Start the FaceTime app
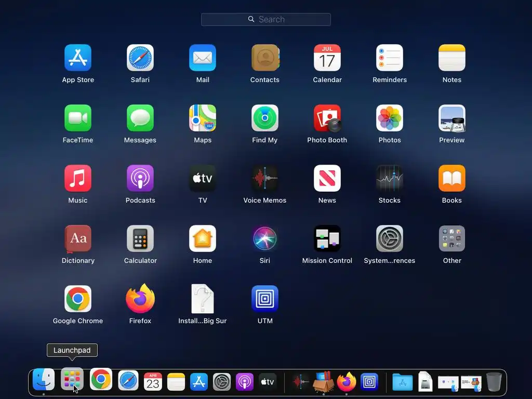This screenshot has width=532, height=399. 78,118
